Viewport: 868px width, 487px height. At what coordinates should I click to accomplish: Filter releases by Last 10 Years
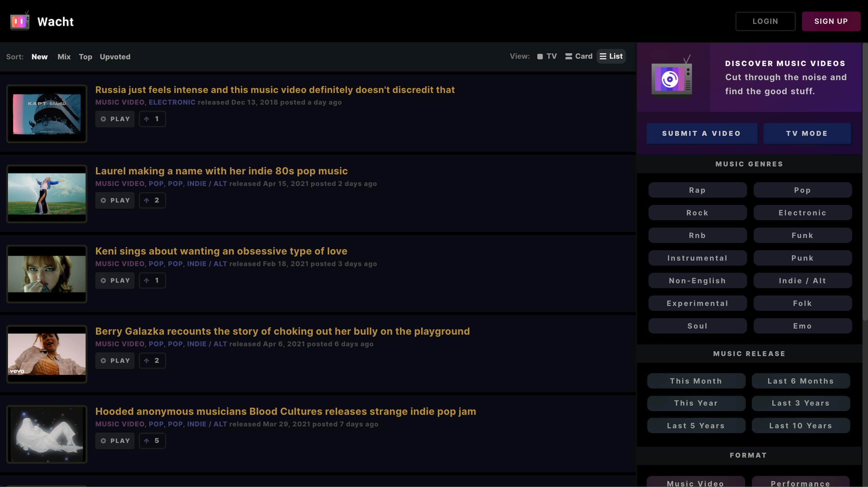(x=801, y=426)
